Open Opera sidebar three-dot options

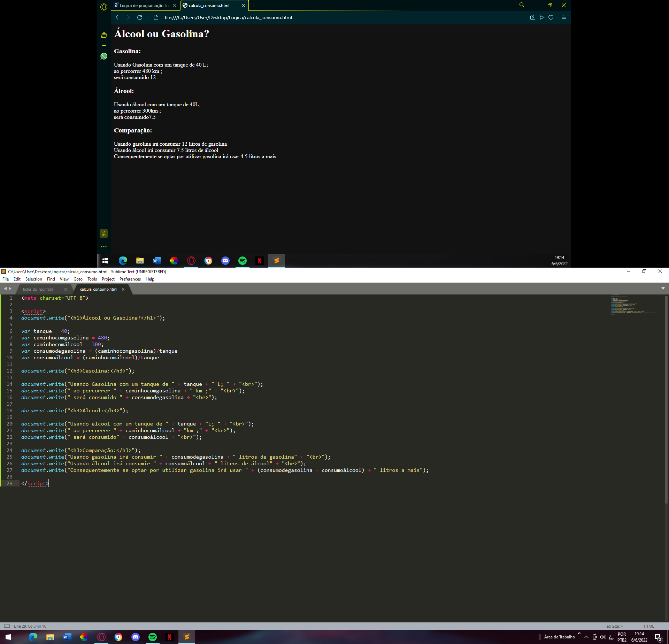(x=104, y=247)
